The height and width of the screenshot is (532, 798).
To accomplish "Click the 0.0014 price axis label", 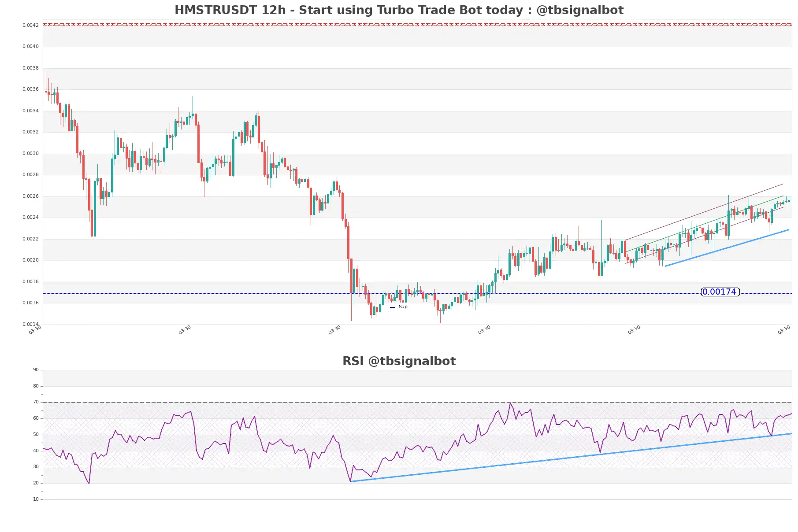I will pos(30,324).
